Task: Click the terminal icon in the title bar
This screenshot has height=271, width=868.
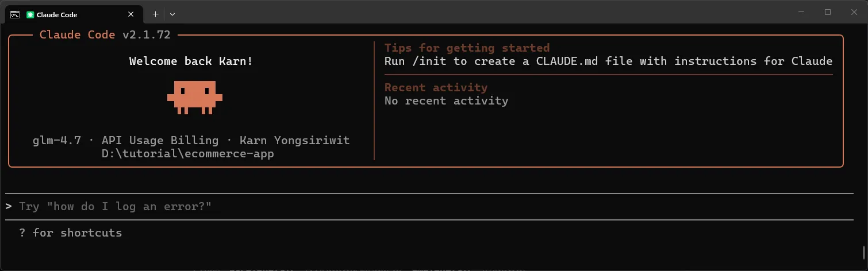Action: pyautogui.click(x=16, y=14)
